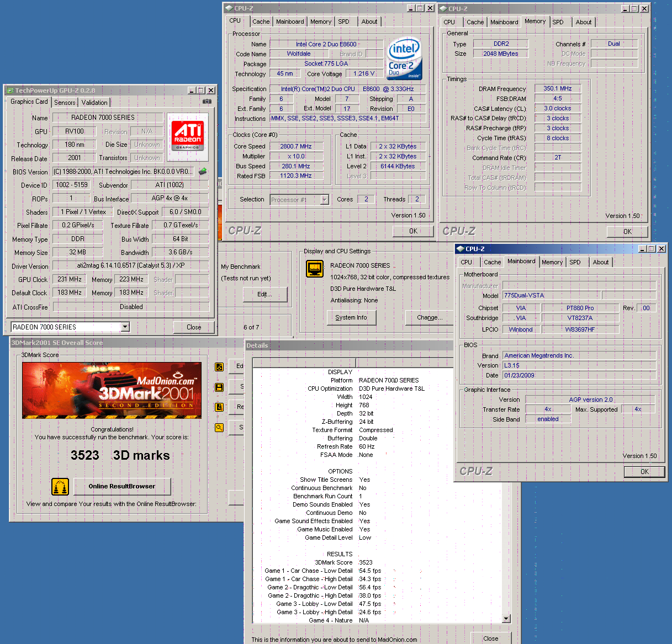Click memory Type value DDR2
This screenshot has width=672, height=644.
501,44
